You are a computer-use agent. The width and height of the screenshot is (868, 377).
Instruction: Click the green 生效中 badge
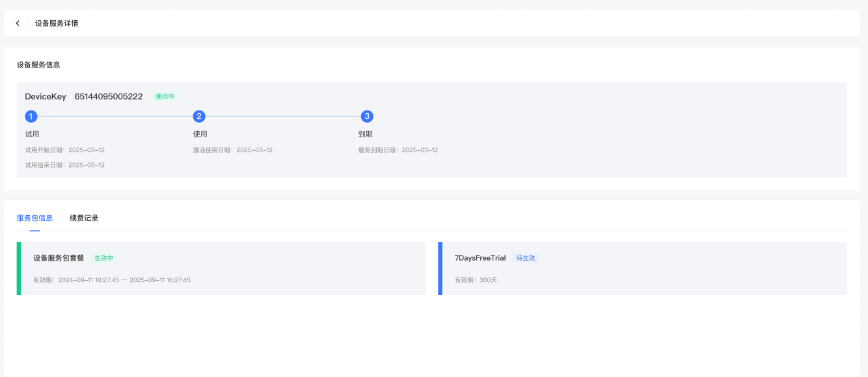click(x=104, y=258)
